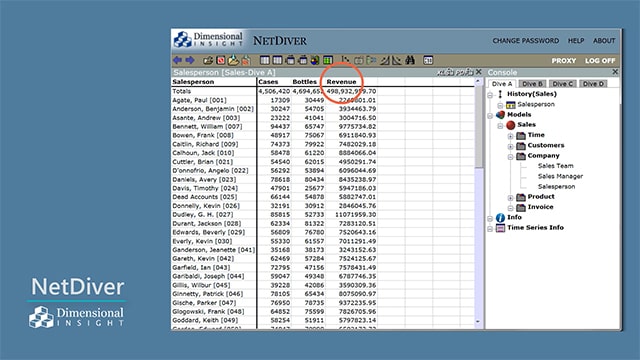Image resolution: width=640 pixels, height=360 pixels.
Task: Expand the Product dimension node
Action: (x=510, y=198)
